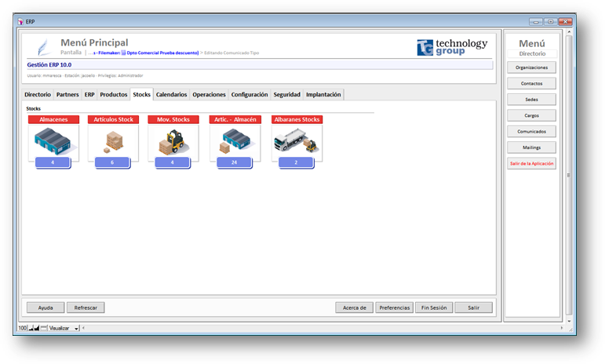Image resolution: width=605 pixels, height=364 pixels.
Task: Open Organizaciones in the side menu
Action: coord(531,67)
